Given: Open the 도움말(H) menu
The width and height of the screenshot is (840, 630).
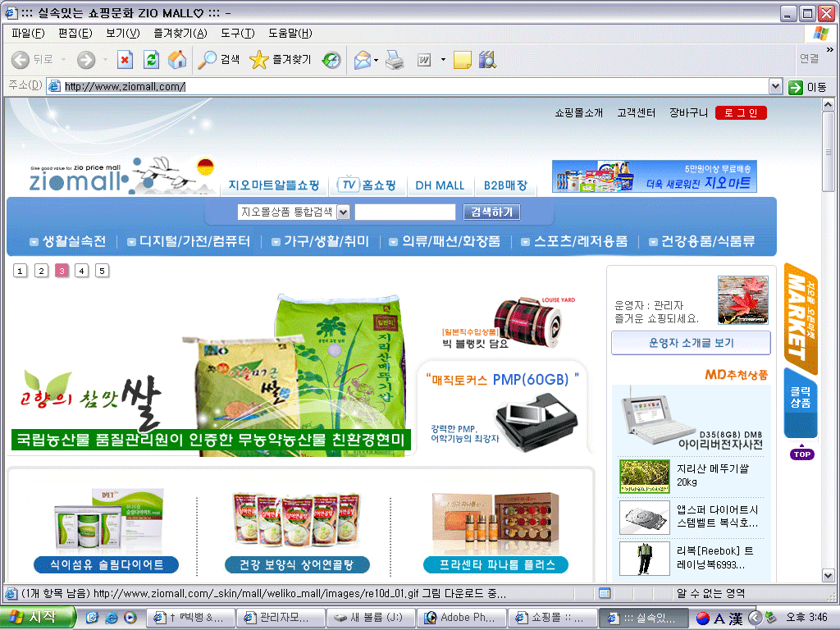Looking at the screenshot, I should pyautogui.click(x=290, y=33).
